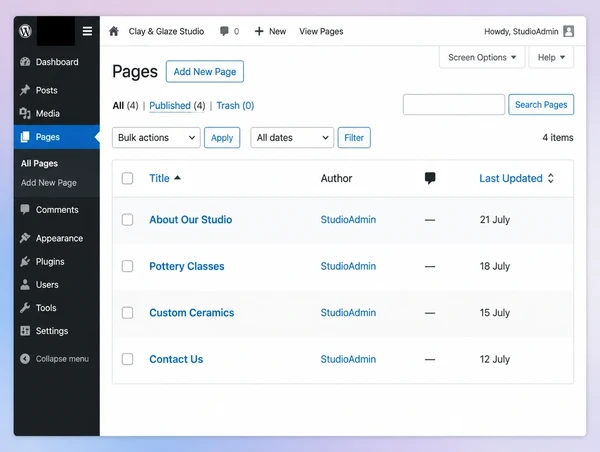Open the comments bubble icon in the top bar

(x=224, y=31)
